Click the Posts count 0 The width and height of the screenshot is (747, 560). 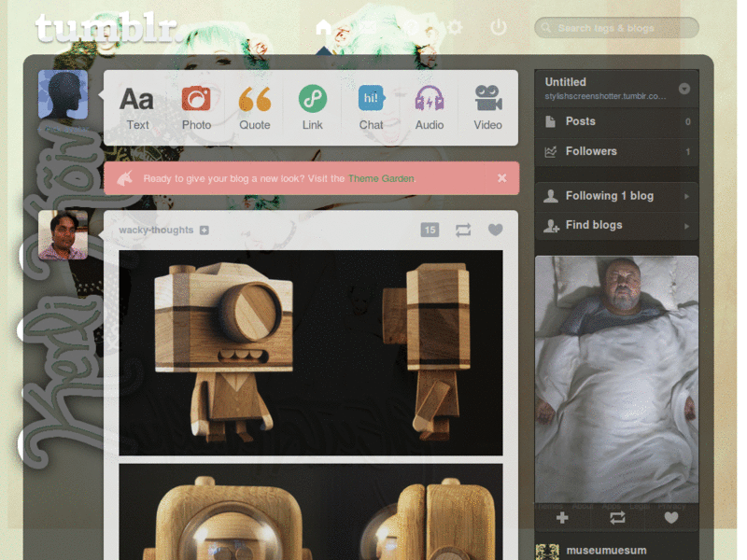tap(687, 122)
